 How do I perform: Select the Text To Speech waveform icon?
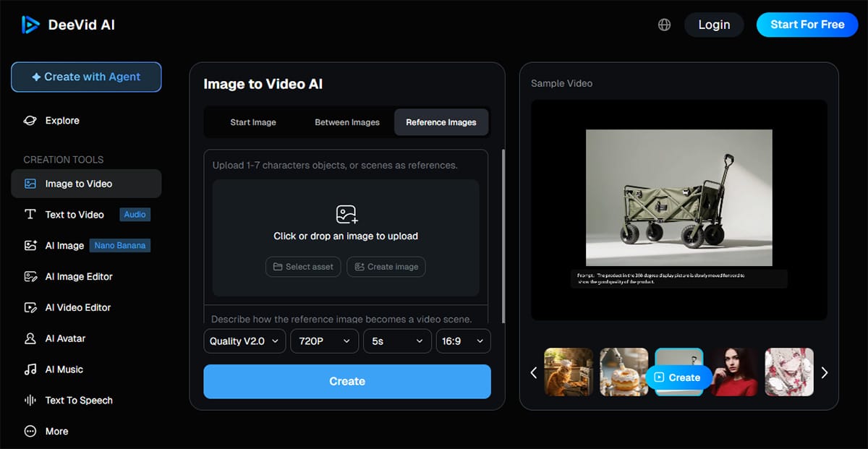(x=30, y=401)
